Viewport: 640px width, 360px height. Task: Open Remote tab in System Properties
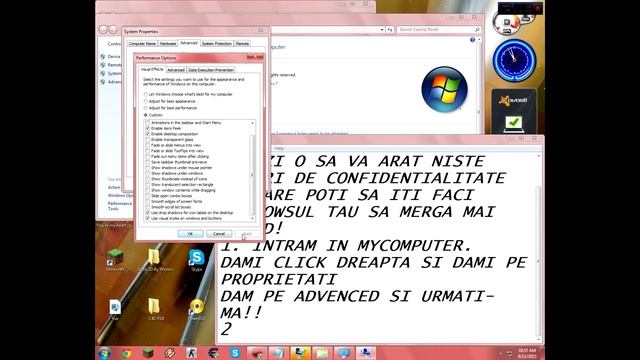coord(242,44)
